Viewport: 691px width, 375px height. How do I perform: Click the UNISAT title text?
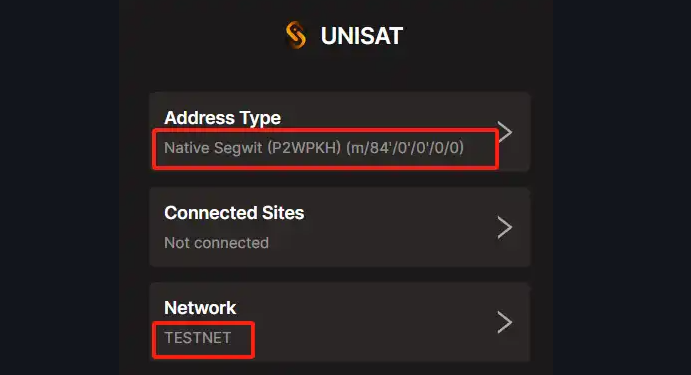361,36
